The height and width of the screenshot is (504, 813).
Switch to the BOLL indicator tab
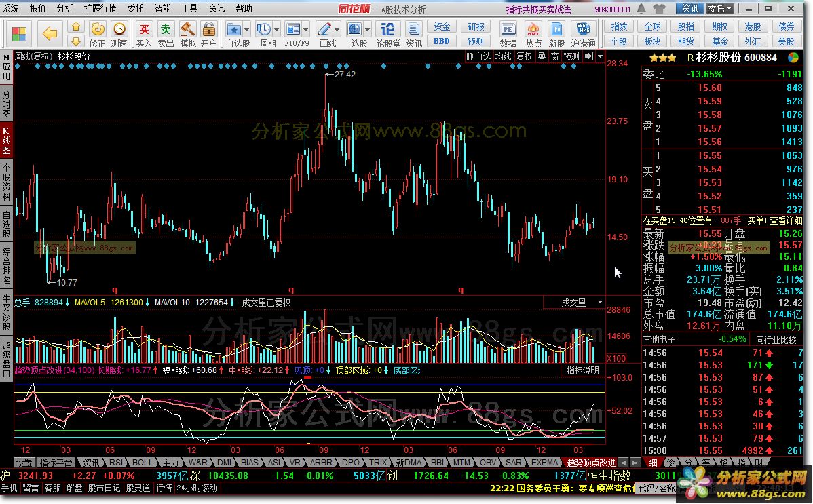click(x=143, y=463)
